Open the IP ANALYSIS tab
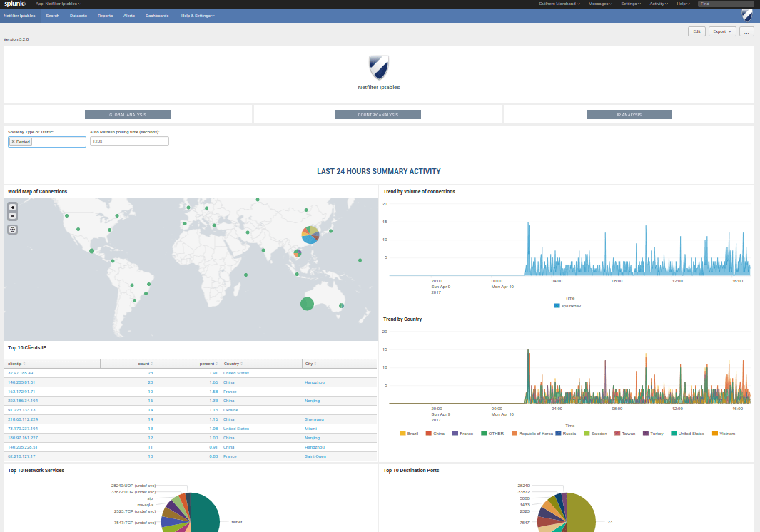Screen dimensions: 760x532 coord(629,114)
